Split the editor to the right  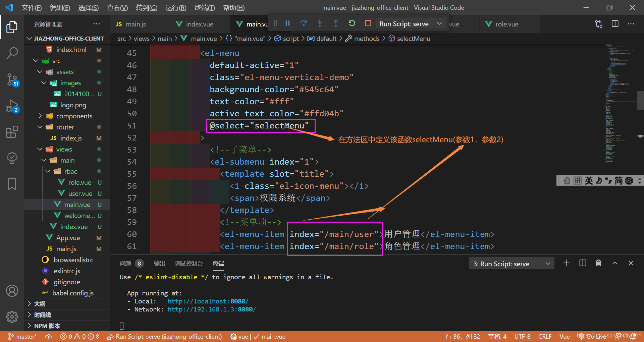(x=615, y=24)
